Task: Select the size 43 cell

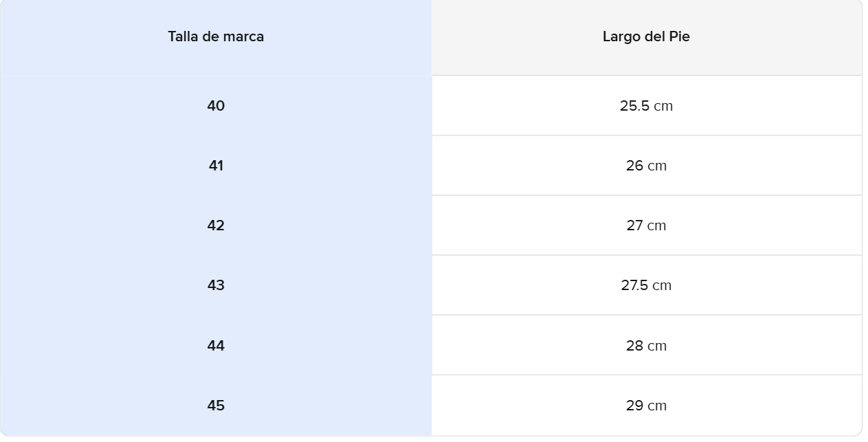Action: (216, 285)
